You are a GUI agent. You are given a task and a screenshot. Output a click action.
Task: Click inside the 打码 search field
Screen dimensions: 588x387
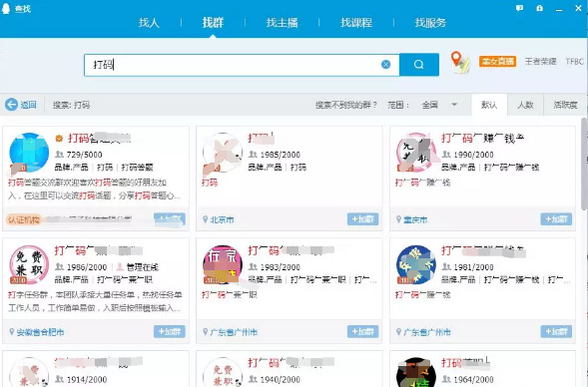pyautogui.click(x=233, y=65)
